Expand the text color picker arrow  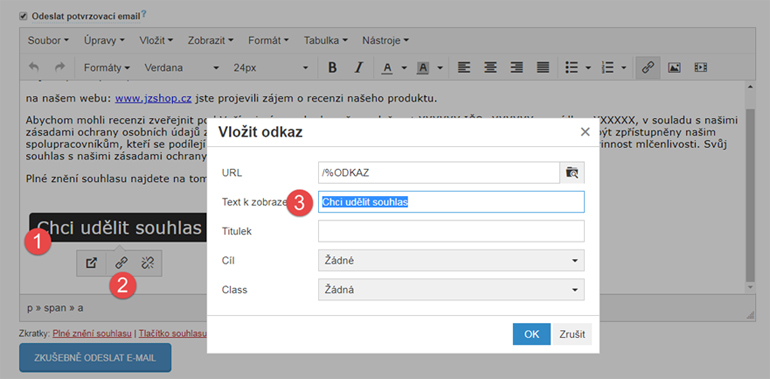405,68
